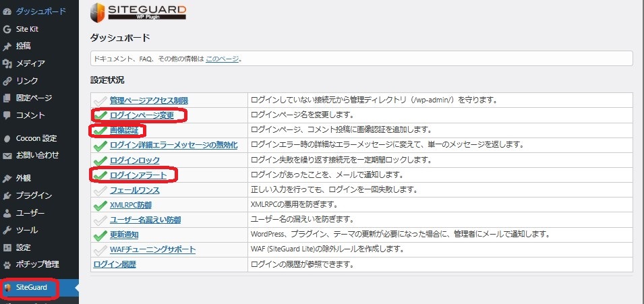The image size is (644, 304).
Task: Open the WAFチューニングサポート link
Action: pyautogui.click(x=152, y=249)
